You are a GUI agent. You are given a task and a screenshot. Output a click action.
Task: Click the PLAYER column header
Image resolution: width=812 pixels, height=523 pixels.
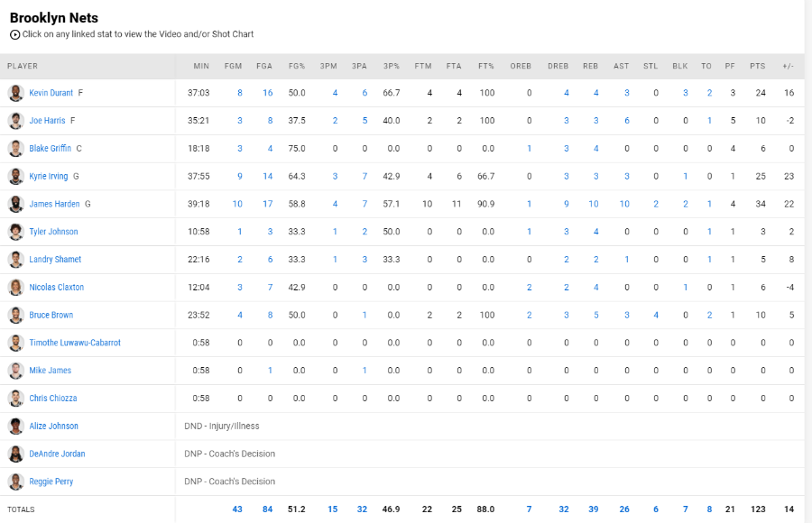pos(23,67)
